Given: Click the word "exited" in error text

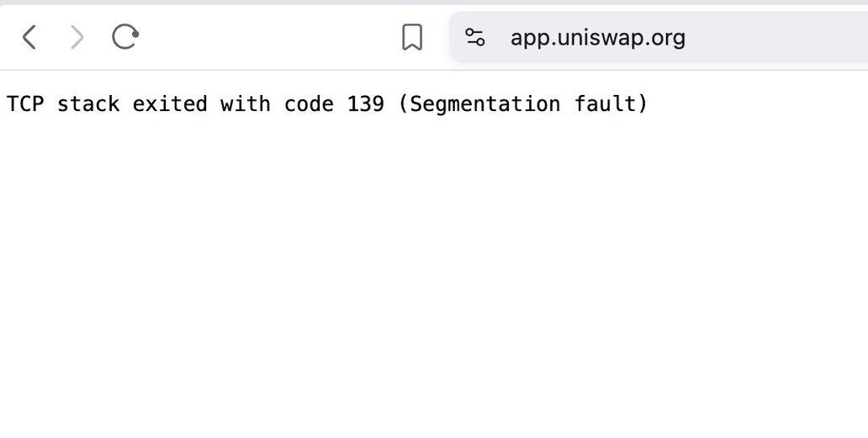Looking at the screenshot, I should pos(170,104).
